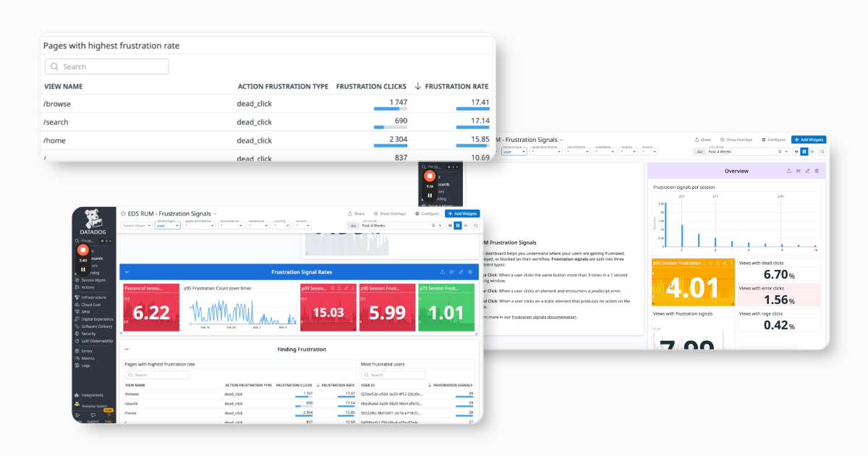Image resolution: width=868 pixels, height=456 pixels.
Task: Open Service Mgmt in sidebar
Action: click(90, 280)
